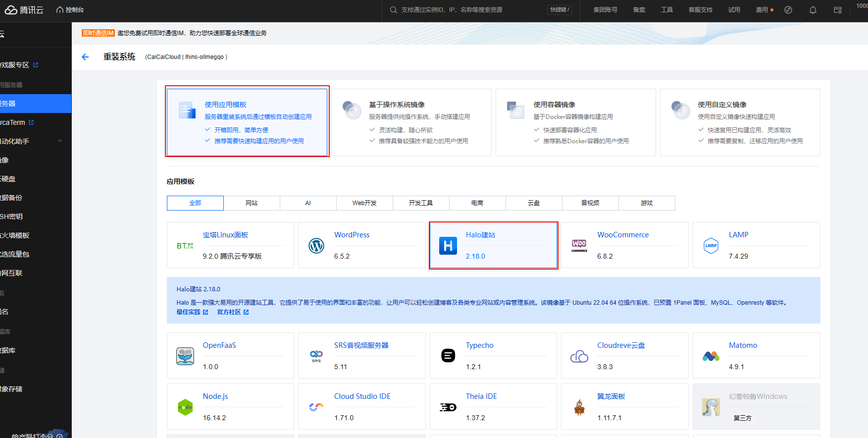Screen dimensions: 868x438
Task: Click the Node.js hexagon icon
Action: coord(185,407)
